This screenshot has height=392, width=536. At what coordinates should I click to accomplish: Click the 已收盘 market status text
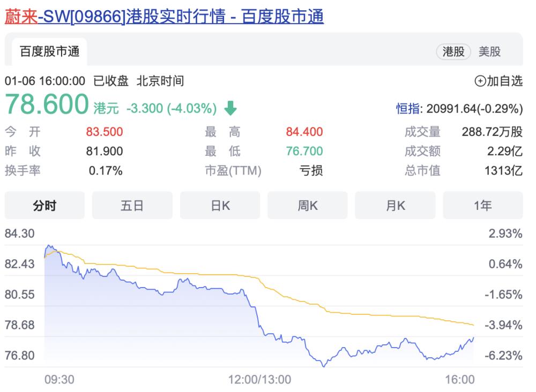[111, 81]
